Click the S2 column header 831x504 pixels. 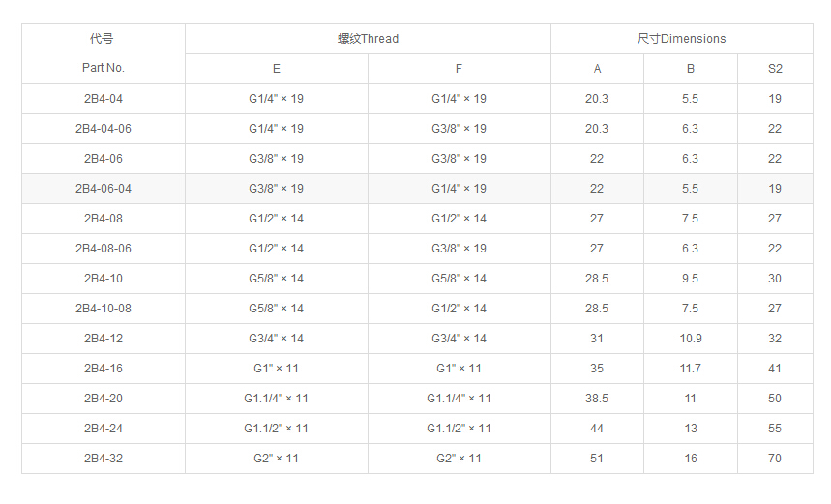[775, 69]
